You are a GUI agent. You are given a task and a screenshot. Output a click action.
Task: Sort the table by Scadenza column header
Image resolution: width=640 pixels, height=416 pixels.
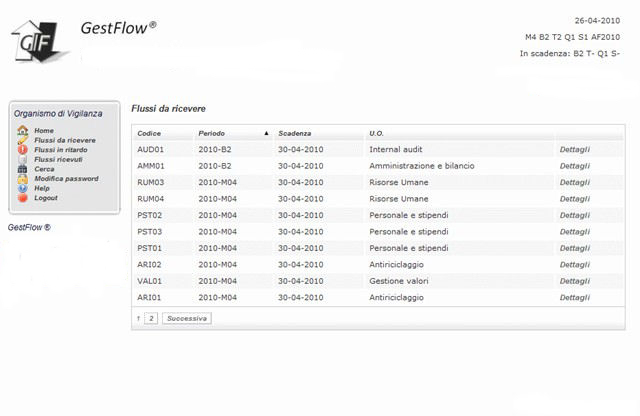pyautogui.click(x=295, y=133)
